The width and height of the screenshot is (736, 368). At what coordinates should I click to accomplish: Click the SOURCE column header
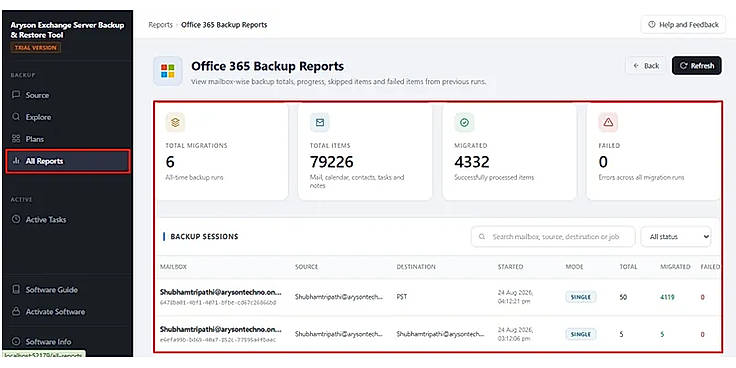307,267
